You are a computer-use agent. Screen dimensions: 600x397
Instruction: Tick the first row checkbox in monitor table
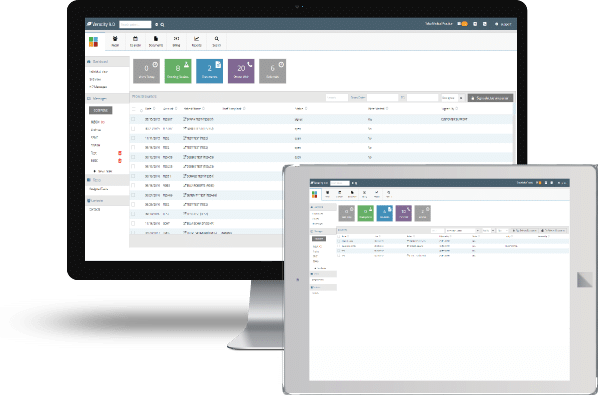pyautogui.click(x=133, y=119)
